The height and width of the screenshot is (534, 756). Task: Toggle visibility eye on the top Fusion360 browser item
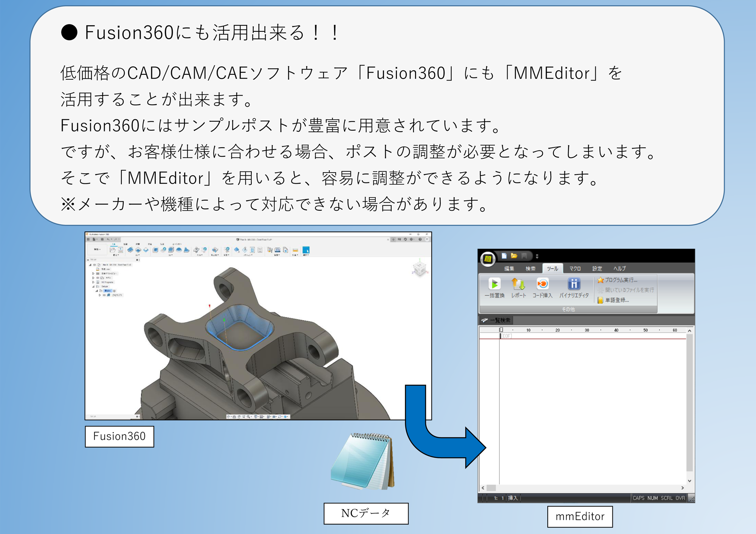(x=94, y=265)
